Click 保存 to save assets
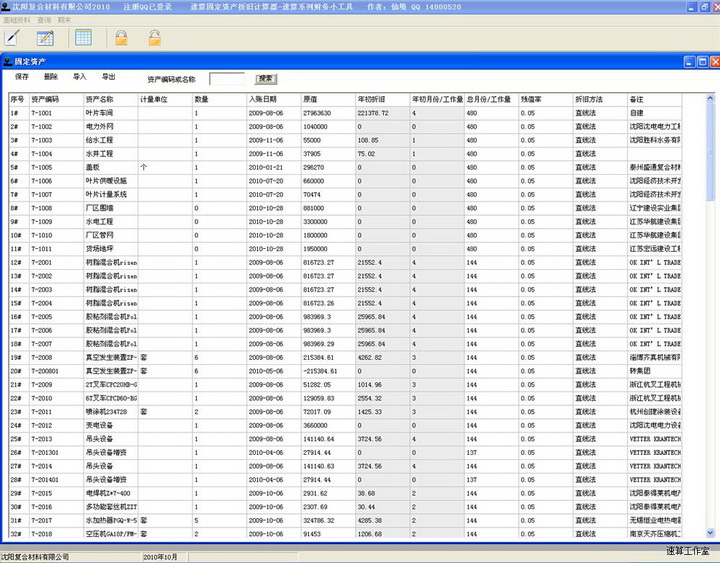Viewport: 720px width, 563px height. tap(22, 77)
